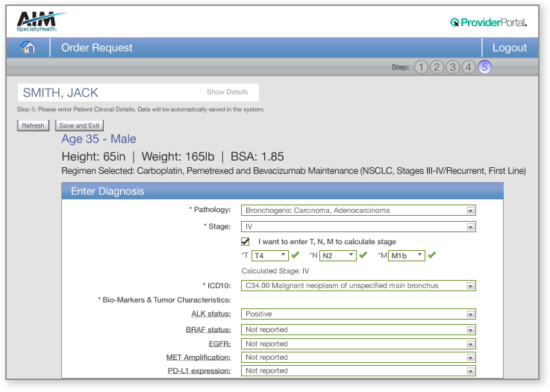Viewport: 550px width, 392px height.
Task: Toggle 'I want to enter T, N, M' checkbox
Action: pyautogui.click(x=246, y=241)
